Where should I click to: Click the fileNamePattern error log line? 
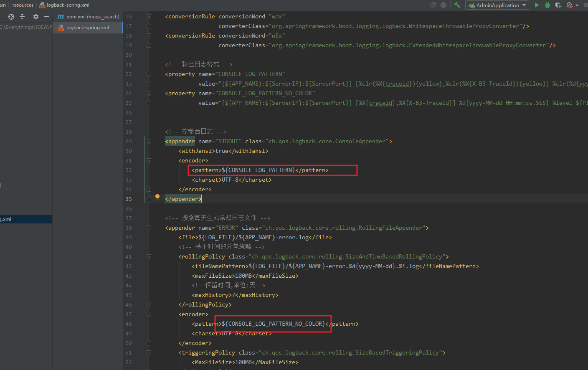pos(335,266)
